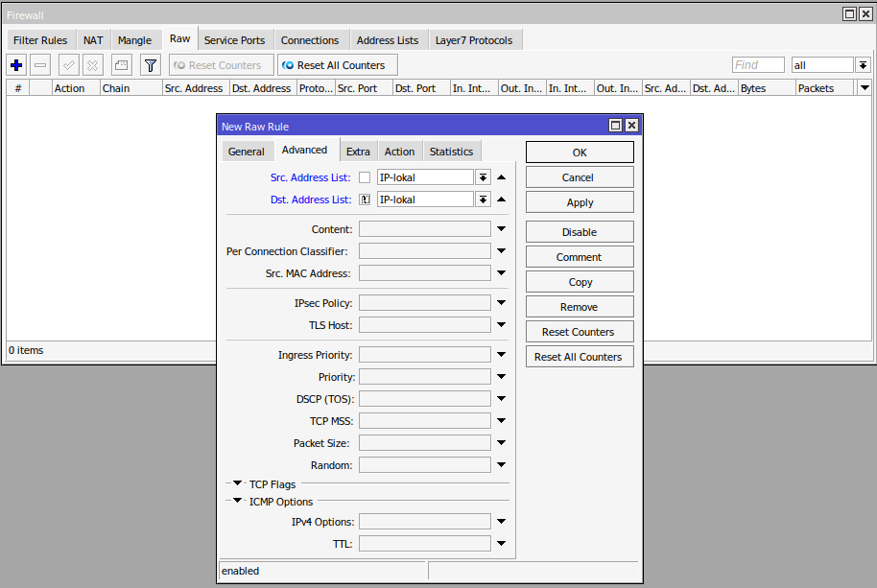Sort by the Action column header
877x588 pixels.
(x=76, y=88)
